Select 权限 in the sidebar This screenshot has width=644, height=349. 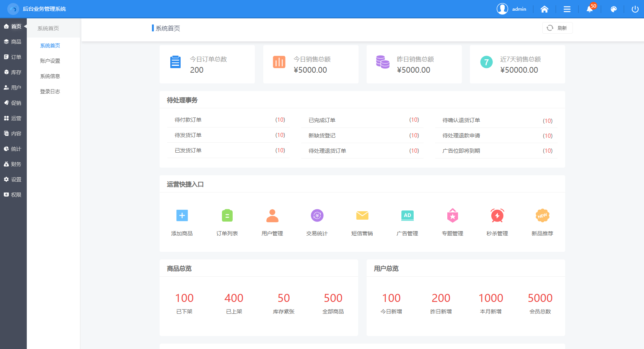(x=13, y=195)
